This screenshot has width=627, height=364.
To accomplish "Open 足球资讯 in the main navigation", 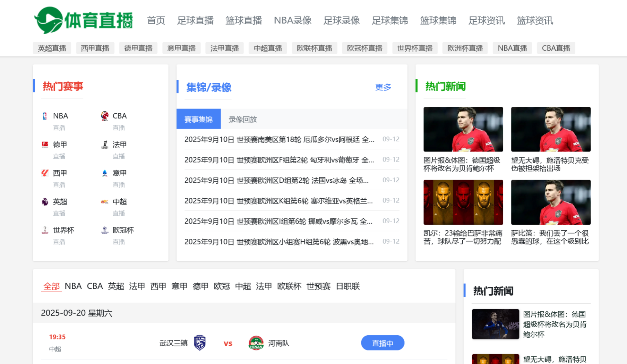I will pos(487,20).
